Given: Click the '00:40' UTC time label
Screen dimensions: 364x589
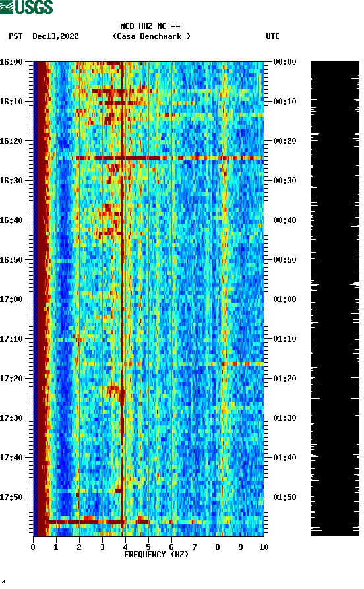Looking at the screenshot, I should pyautogui.click(x=285, y=220).
